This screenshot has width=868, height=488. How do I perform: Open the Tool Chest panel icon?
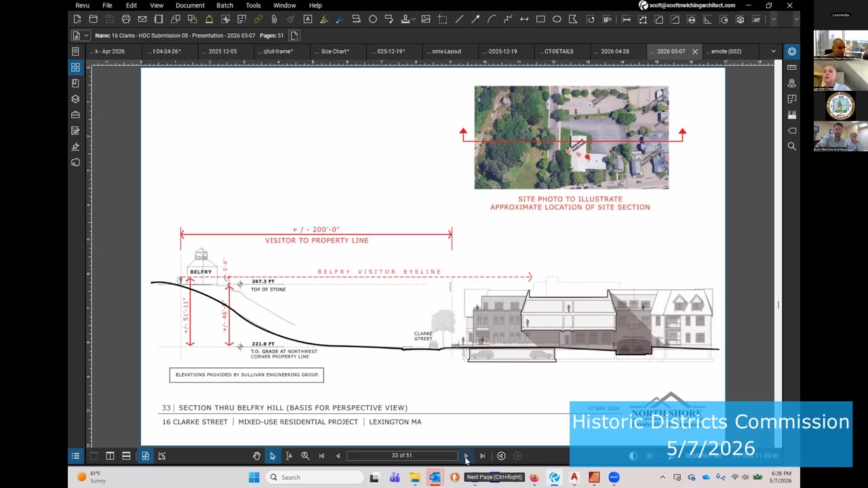(75, 115)
